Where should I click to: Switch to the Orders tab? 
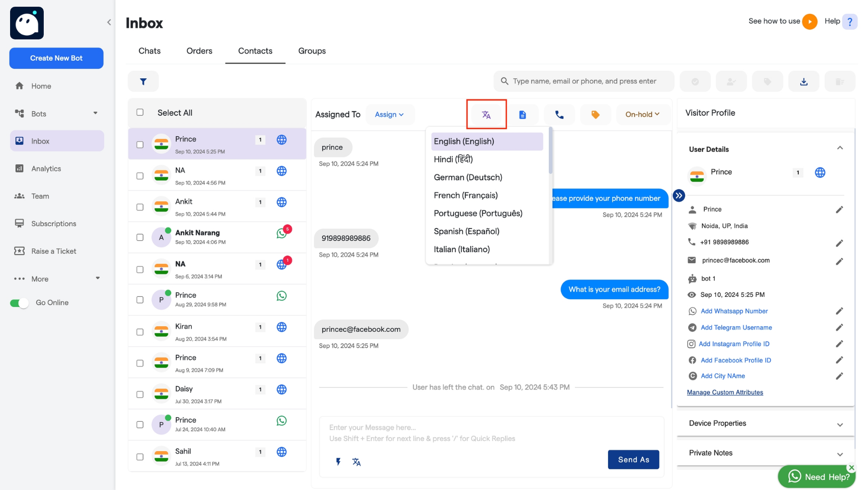(x=199, y=51)
